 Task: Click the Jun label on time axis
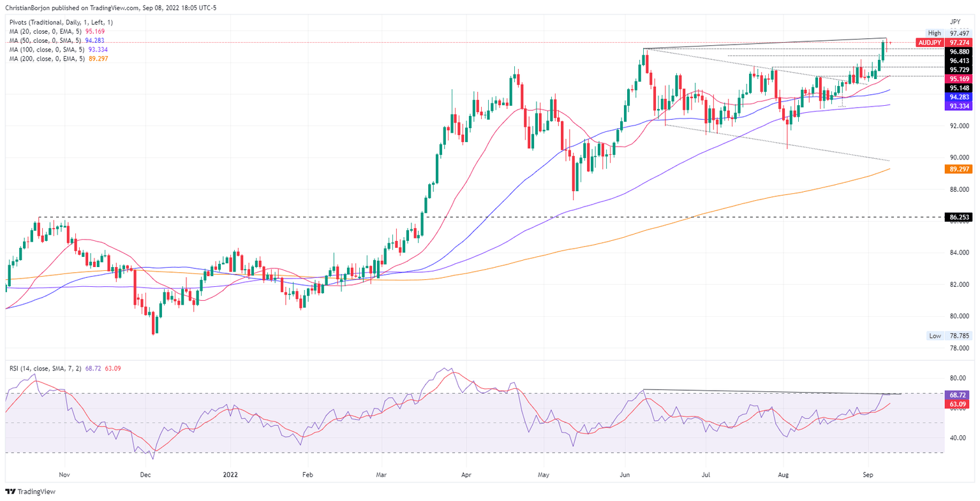coord(626,475)
